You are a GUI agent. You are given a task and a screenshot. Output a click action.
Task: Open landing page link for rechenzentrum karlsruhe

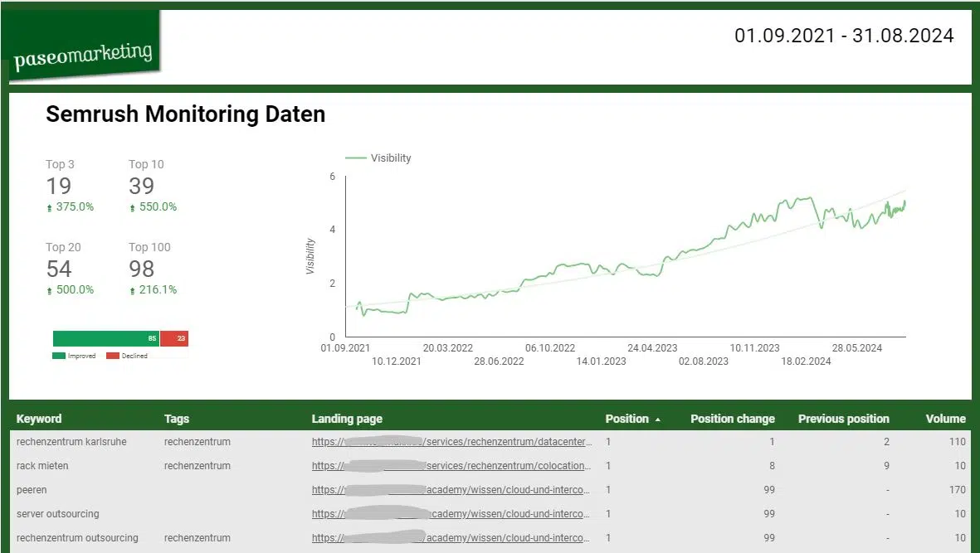tap(452, 442)
